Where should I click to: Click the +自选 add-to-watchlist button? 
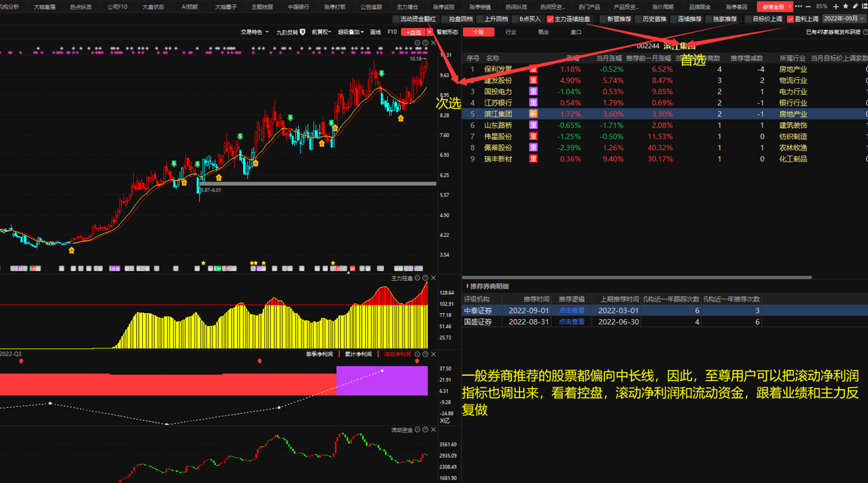pos(413,32)
